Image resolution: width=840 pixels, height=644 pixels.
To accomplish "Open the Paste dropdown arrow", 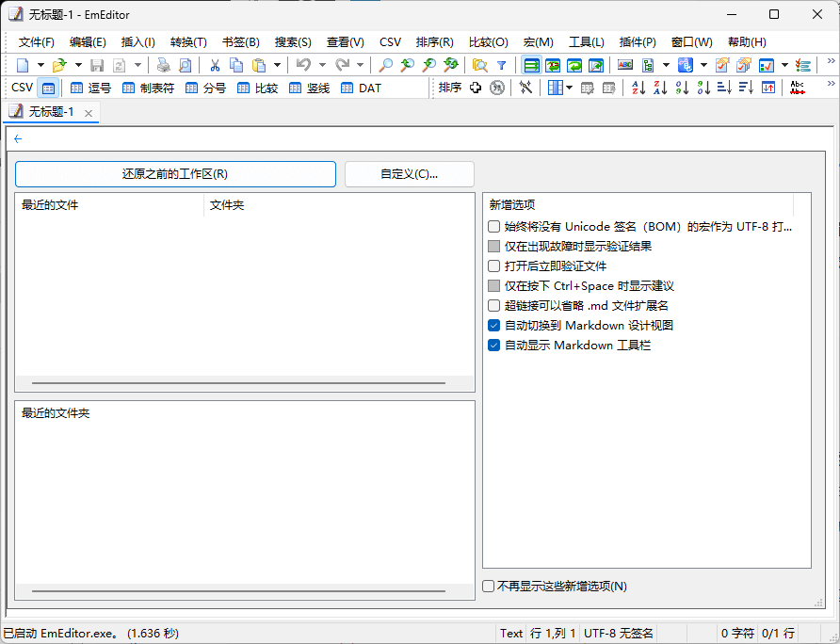I will [278, 64].
